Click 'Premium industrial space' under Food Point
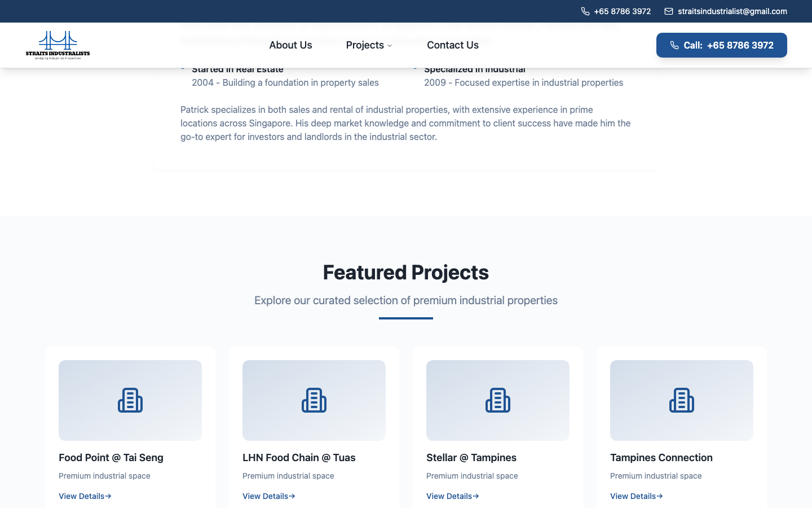This screenshot has height=508, width=812. coord(104,476)
